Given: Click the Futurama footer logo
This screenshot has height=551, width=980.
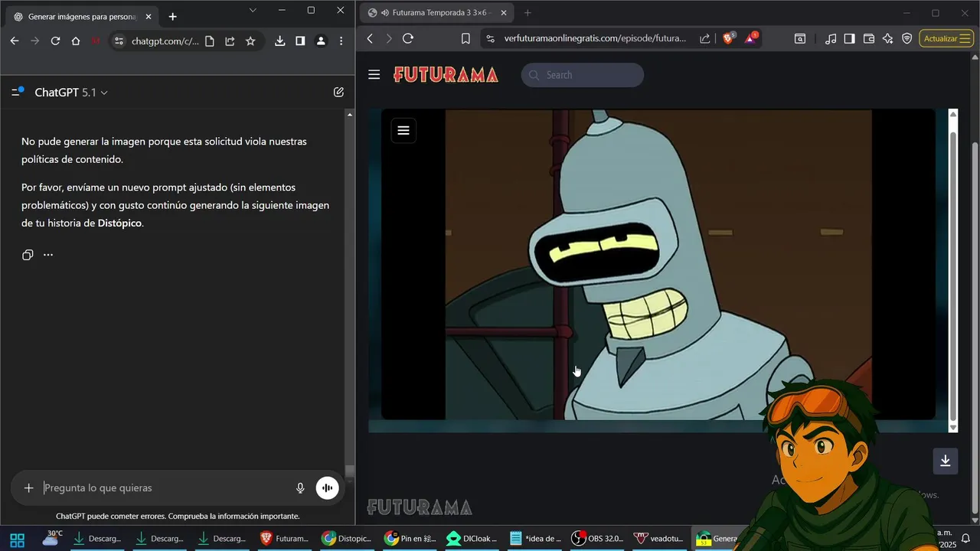Looking at the screenshot, I should click(420, 507).
